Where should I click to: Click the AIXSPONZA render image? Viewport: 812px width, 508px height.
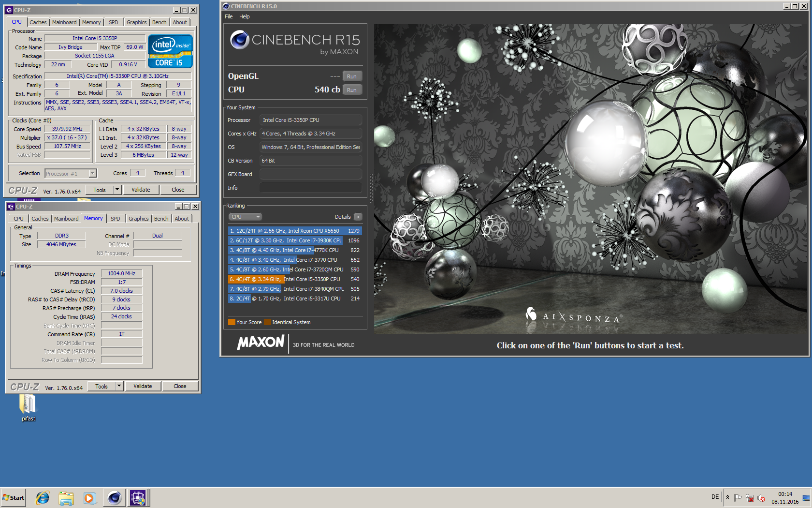point(590,179)
